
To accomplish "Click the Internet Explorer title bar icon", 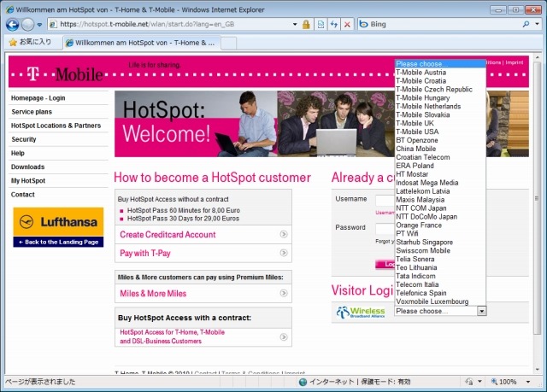I will click(x=9, y=9).
